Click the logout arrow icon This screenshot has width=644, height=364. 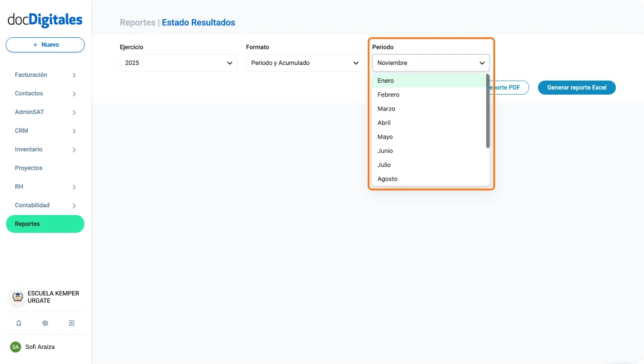(x=72, y=323)
